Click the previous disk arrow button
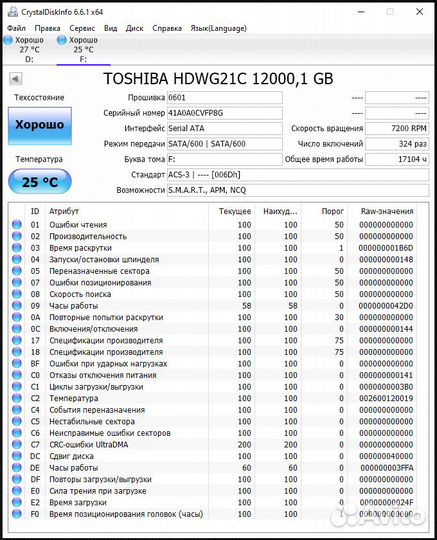 coord(15,79)
